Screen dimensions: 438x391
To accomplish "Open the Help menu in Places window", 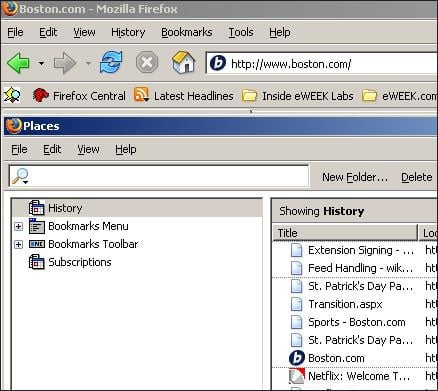I will click(x=126, y=149).
